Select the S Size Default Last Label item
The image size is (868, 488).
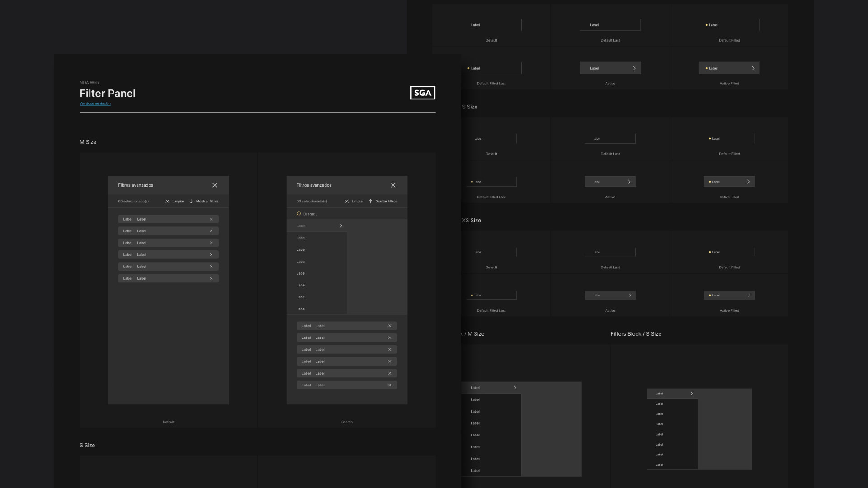(x=610, y=138)
